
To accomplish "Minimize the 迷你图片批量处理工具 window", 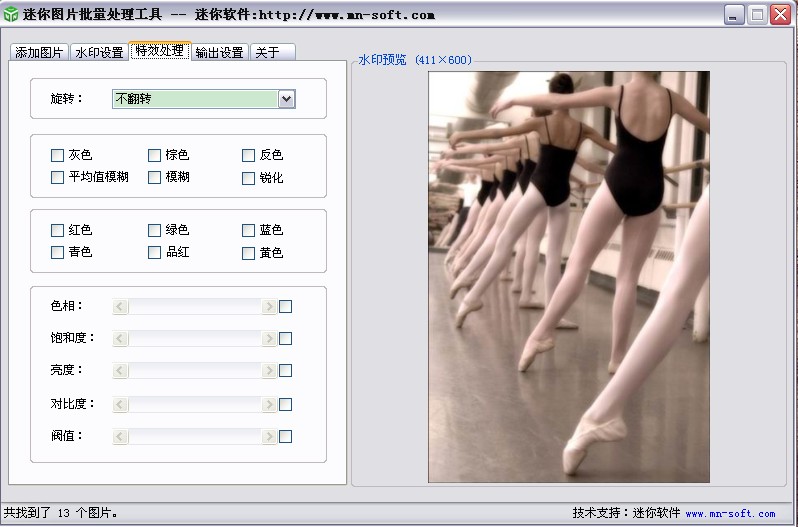I will [733, 15].
